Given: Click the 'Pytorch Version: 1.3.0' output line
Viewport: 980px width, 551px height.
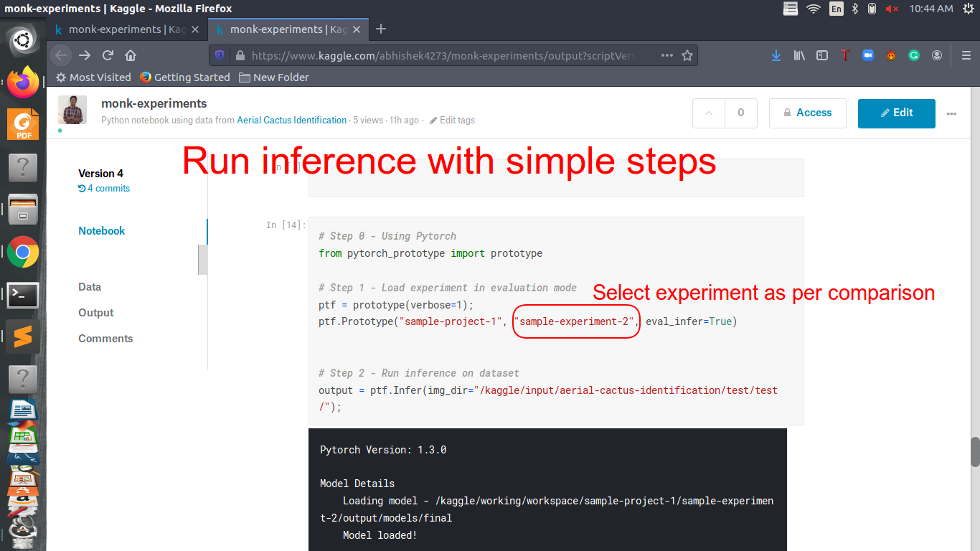Looking at the screenshot, I should click(x=383, y=450).
